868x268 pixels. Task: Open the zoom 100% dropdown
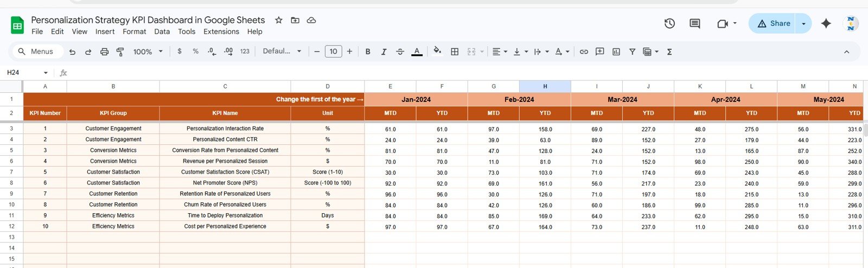pyautogui.click(x=148, y=52)
